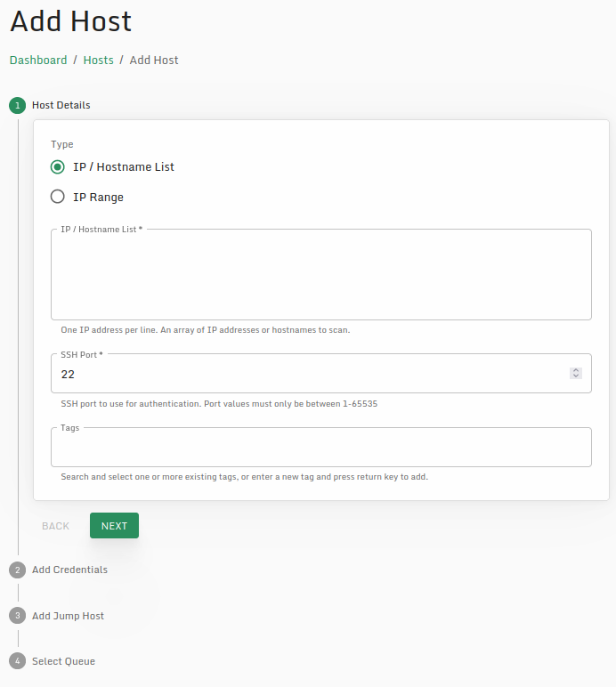Select the Select Queue step label
Viewport: 616px width, 687px height.
point(63,661)
